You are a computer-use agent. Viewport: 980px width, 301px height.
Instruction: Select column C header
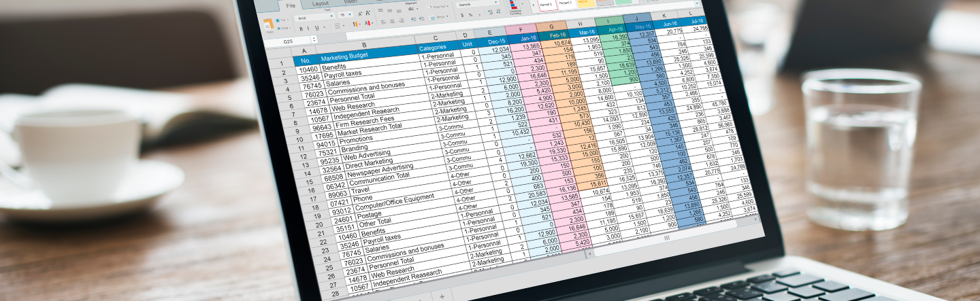tap(435, 38)
